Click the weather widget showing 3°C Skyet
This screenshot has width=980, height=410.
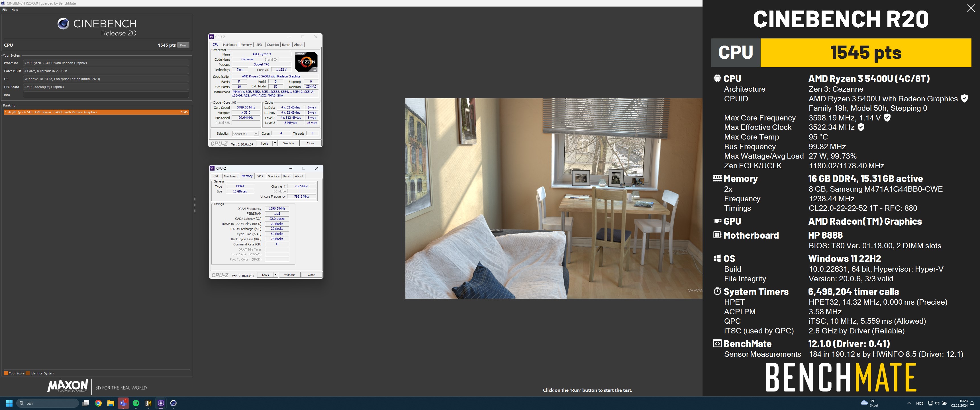(x=870, y=403)
